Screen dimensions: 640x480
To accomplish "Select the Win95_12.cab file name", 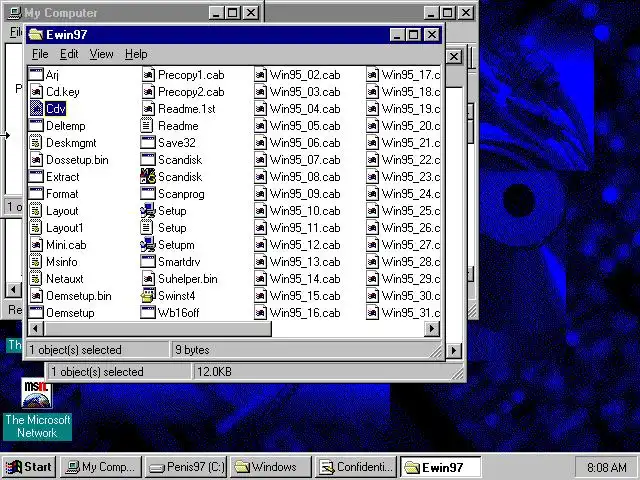I will coord(305,245).
